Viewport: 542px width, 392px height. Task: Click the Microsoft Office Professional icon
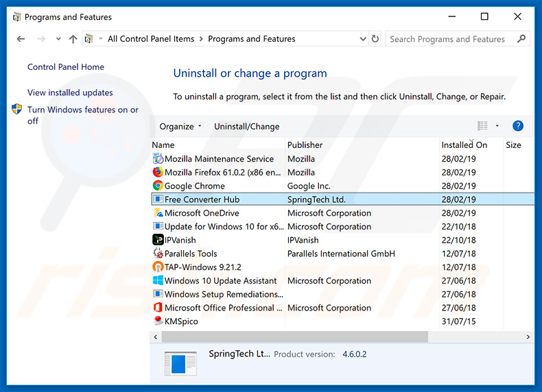click(158, 307)
